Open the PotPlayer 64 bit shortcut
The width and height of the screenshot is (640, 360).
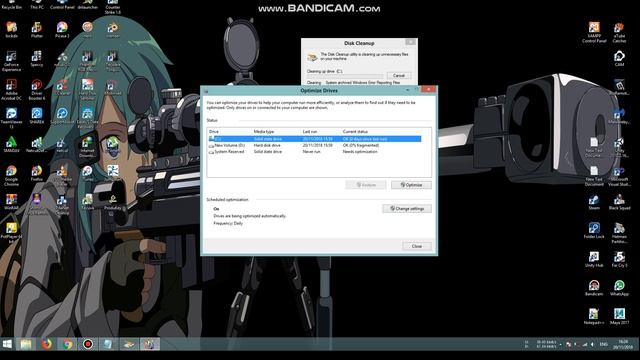pos(11,232)
